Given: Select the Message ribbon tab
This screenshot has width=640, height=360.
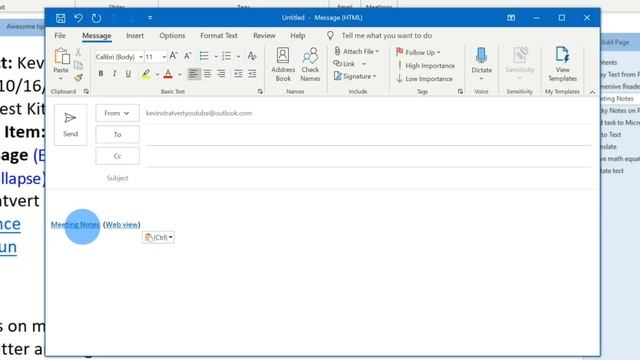Looking at the screenshot, I should (x=96, y=36).
